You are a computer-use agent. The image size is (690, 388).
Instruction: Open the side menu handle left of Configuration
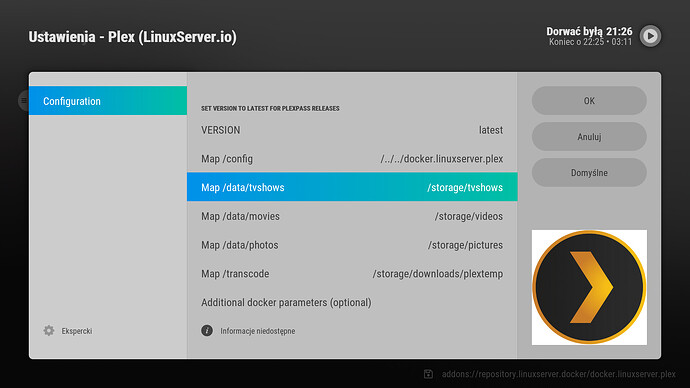(23, 101)
